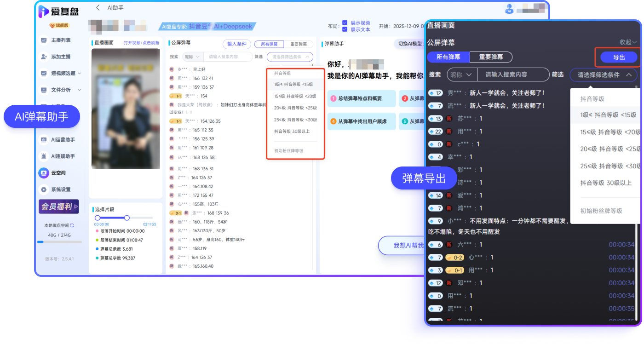This screenshot has height=356, width=644.
Task: Click the 输入条件 button
Action: pyautogui.click(x=236, y=44)
